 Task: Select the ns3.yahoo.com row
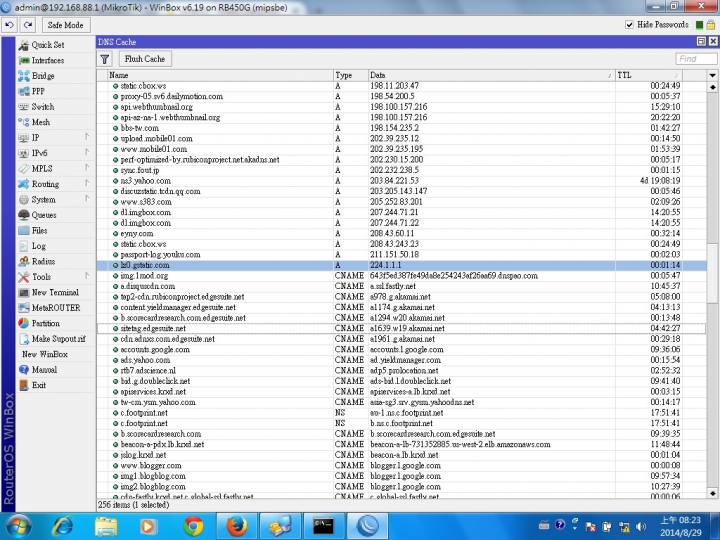402,181
